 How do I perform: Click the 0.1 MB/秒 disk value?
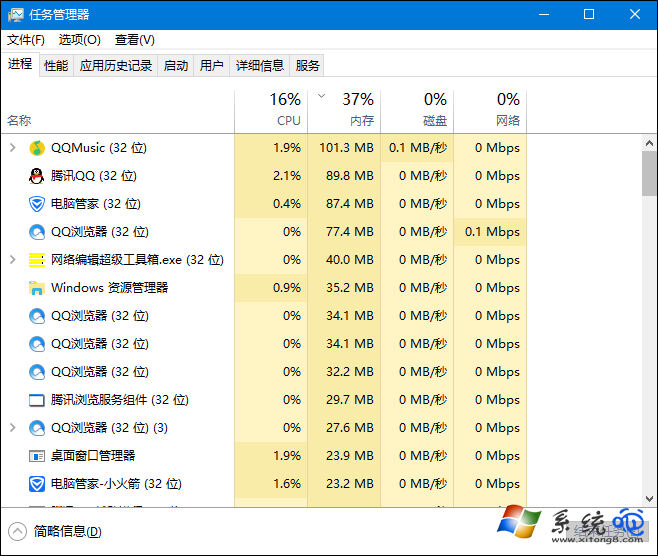click(418, 148)
